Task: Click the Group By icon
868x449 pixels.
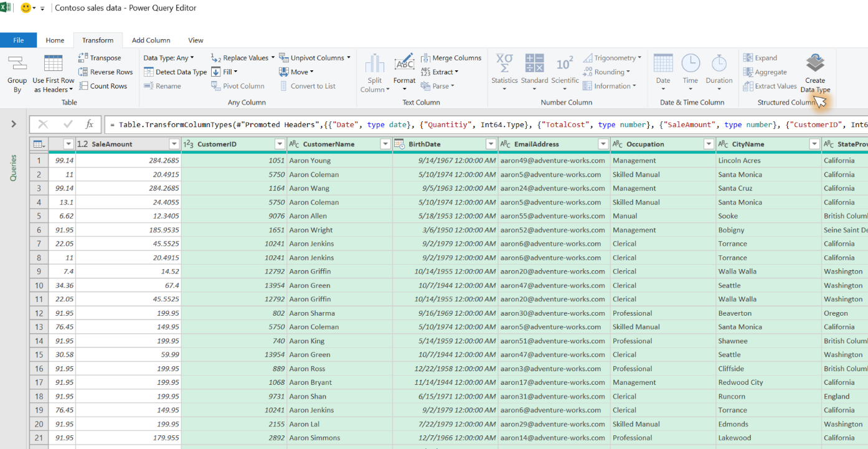Action: [x=17, y=64]
